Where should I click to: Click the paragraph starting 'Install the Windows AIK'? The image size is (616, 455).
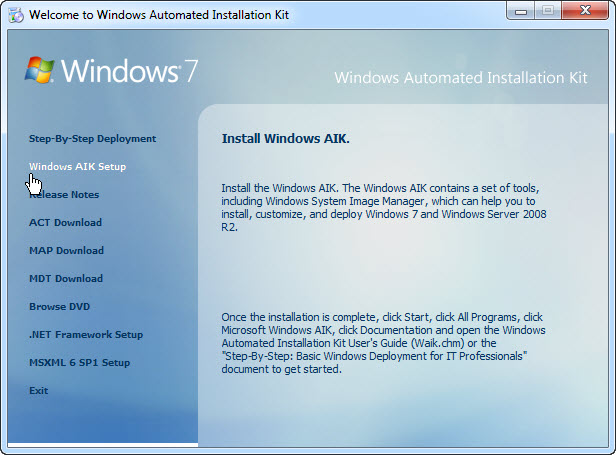tap(383, 207)
